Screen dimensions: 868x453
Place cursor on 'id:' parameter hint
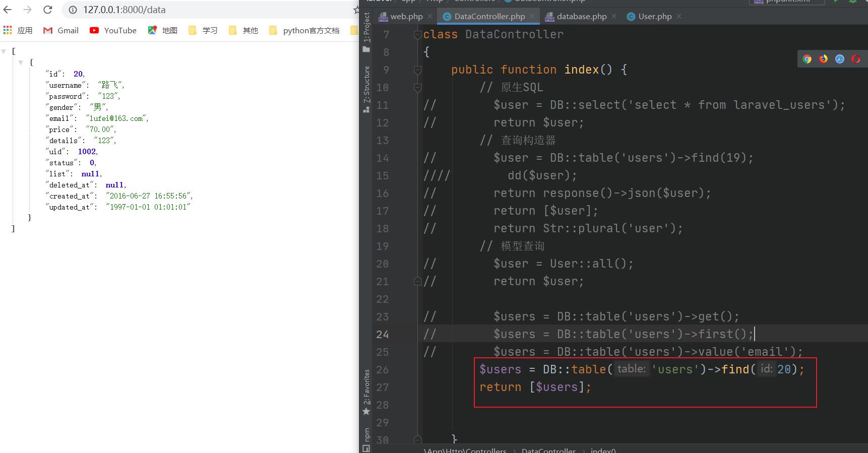(x=767, y=369)
